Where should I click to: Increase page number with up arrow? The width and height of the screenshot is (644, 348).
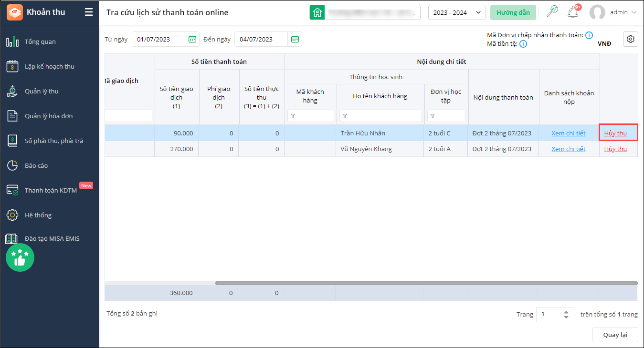pos(566,312)
